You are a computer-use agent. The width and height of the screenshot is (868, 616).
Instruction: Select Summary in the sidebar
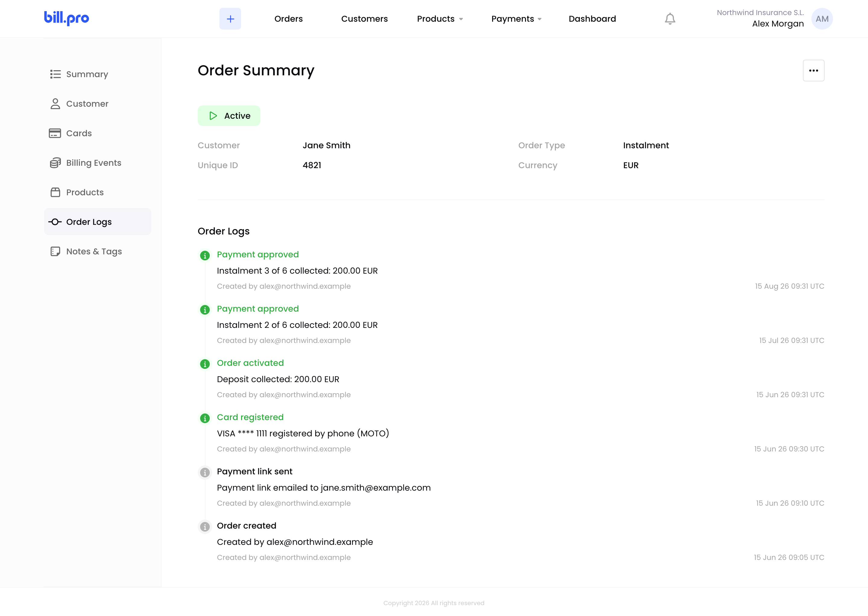97,74
